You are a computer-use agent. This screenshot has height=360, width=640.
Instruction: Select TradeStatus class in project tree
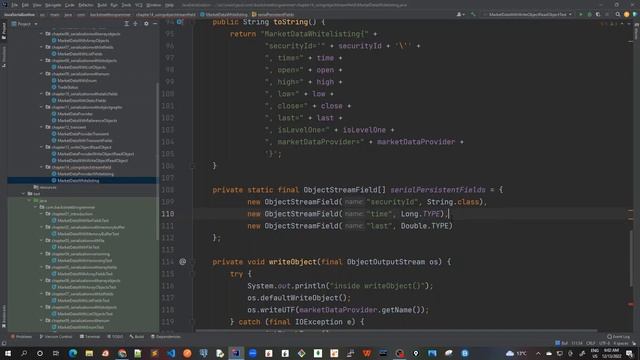[x=68, y=87]
